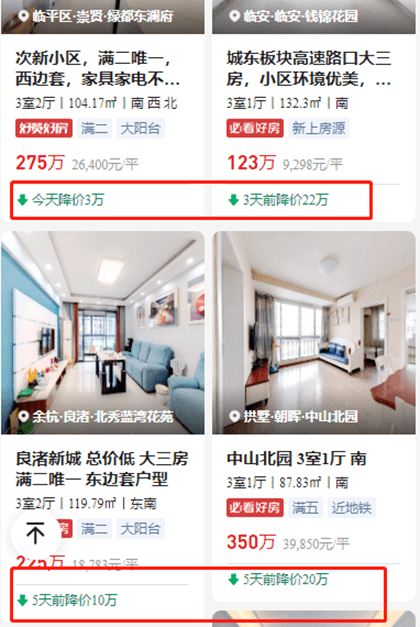Image resolution: width=420 pixels, height=627 pixels.
Task: Tap green down arrow beside 5天前降价10万
Action: pyautogui.click(x=22, y=600)
